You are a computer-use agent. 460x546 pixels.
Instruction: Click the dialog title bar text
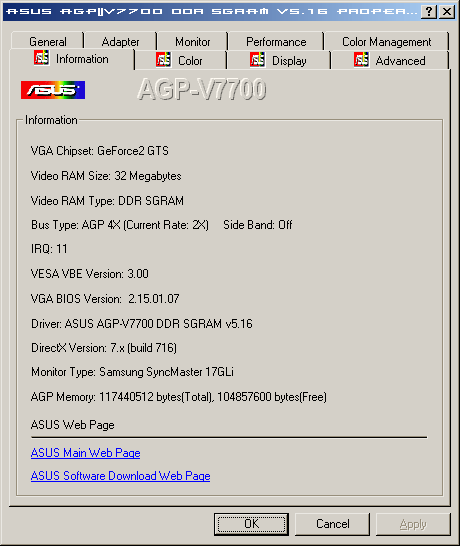[212, 11]
